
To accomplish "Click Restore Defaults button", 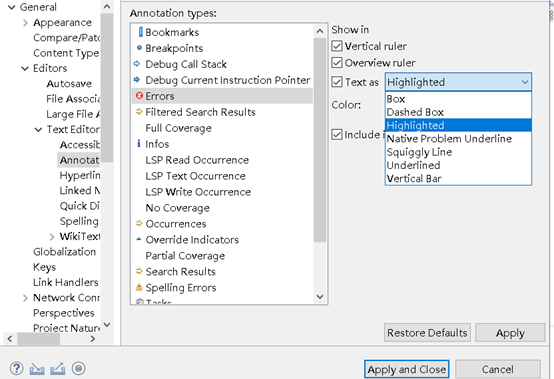I will pyautogui.click(x=427, y=332).
